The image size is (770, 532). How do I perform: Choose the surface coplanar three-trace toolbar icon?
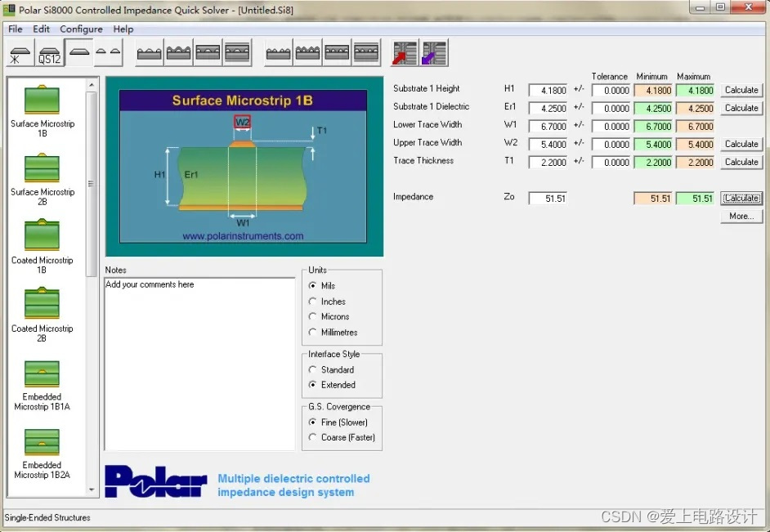[150, 53]
